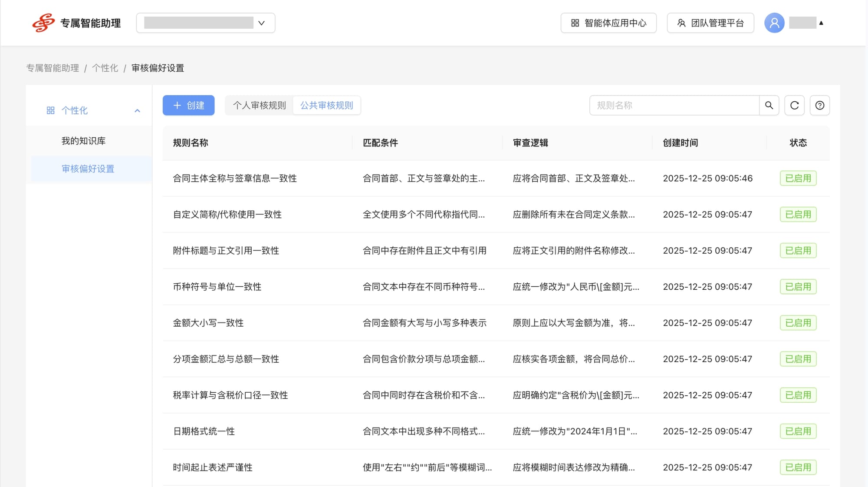Click the red app logo

click(x=43, y=23)
